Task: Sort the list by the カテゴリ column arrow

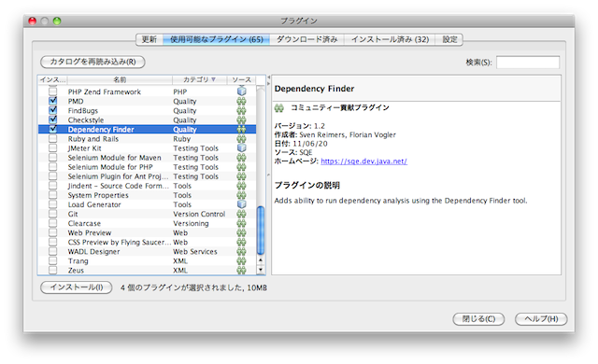Action: coord(214,79)
